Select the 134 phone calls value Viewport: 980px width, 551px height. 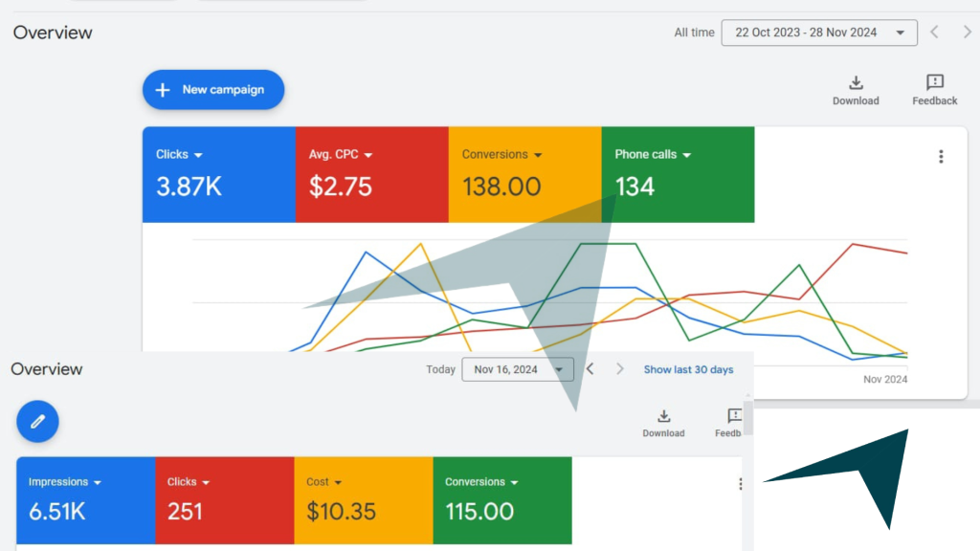point(635,187)
